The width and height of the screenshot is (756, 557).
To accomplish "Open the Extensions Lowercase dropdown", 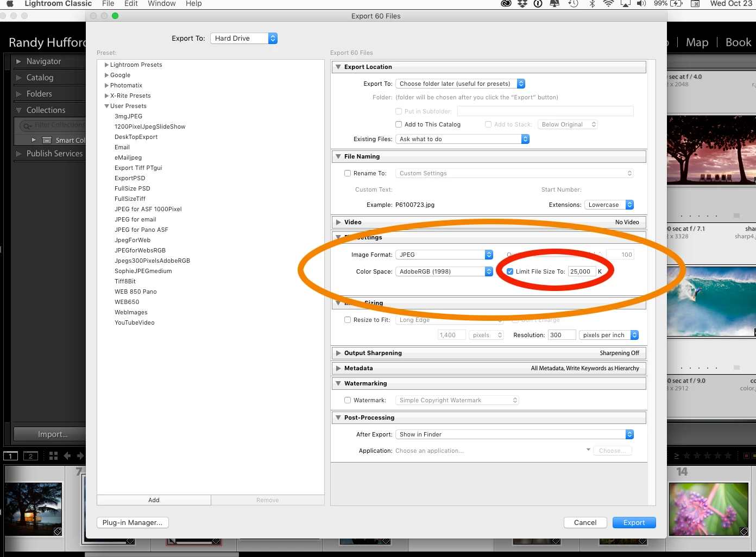I will (x=609, y=205).
